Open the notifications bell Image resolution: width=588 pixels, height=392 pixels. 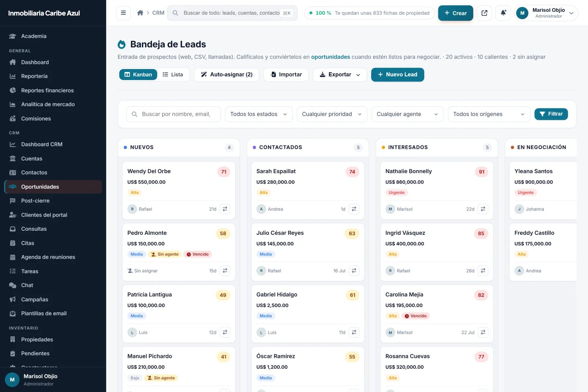(503, 13)
